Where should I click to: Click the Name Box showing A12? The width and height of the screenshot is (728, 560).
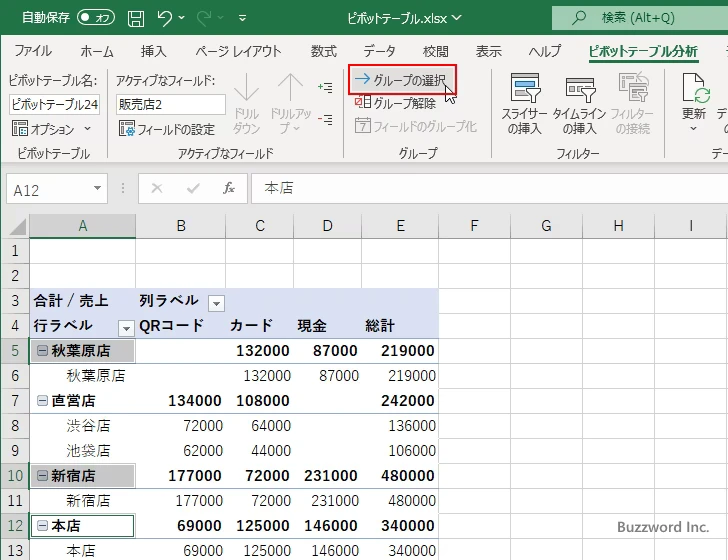point(49,189)
